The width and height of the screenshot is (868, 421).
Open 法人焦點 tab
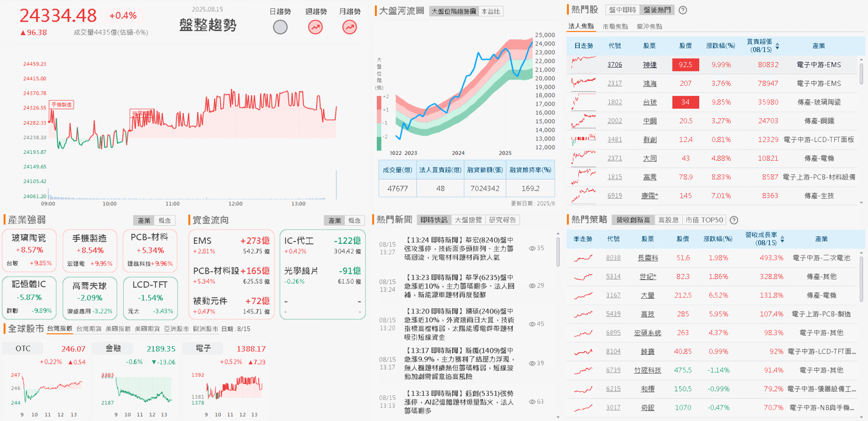582,26
